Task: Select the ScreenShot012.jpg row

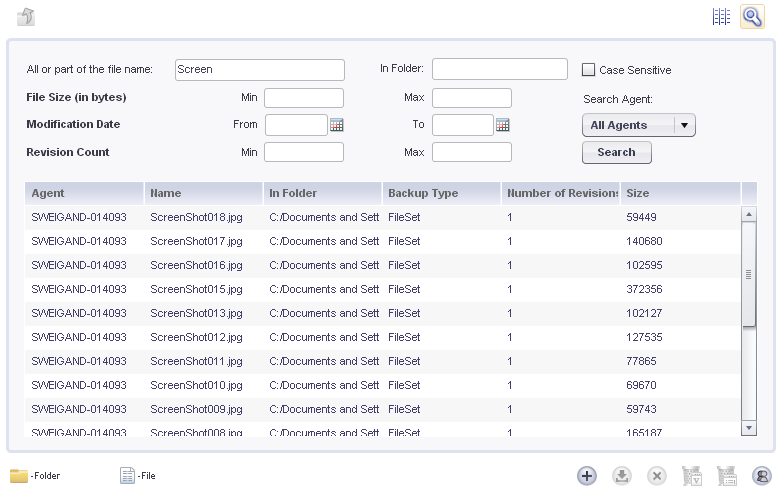Action: coord(383,337)
